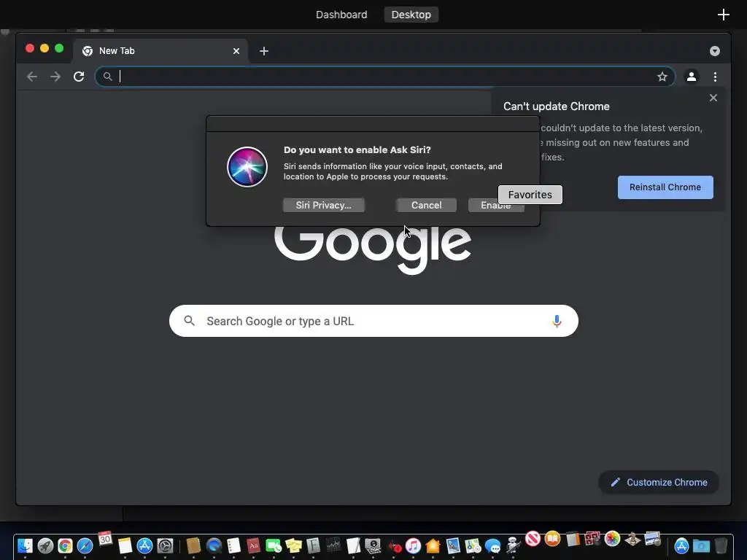This screenshot has width=747, height=560.
Task: Enable Ask Siri
Action: pos(495,205)
